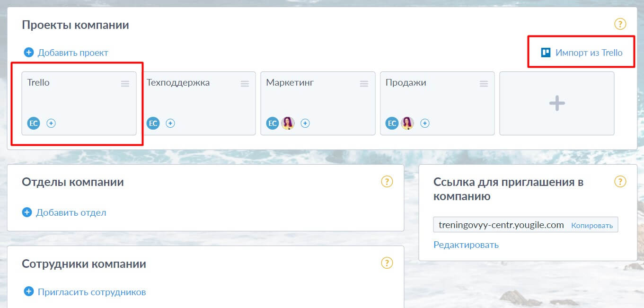Open Техподдержка project hamburger menu

pos(245,84)
